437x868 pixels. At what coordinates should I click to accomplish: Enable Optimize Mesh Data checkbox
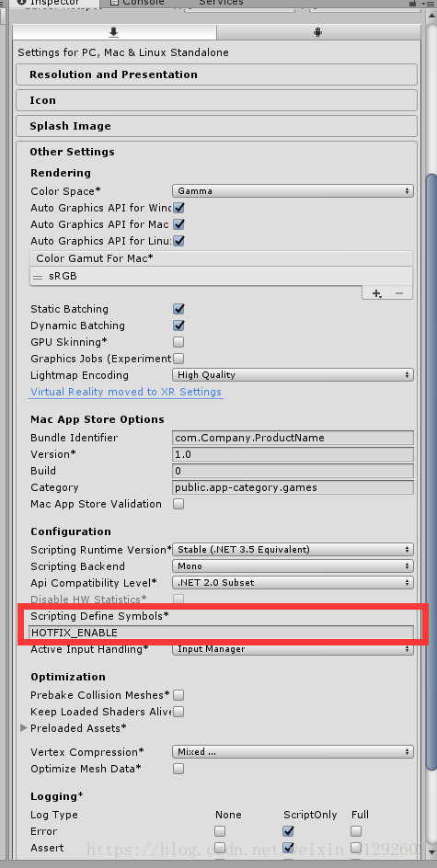(x=178, y=769)
